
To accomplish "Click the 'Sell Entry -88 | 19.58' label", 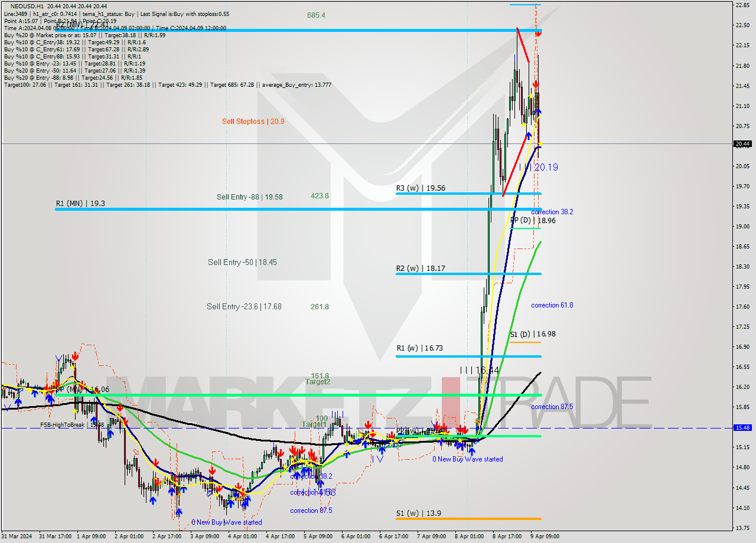I will pyautogui.click(x=249, y=197).
